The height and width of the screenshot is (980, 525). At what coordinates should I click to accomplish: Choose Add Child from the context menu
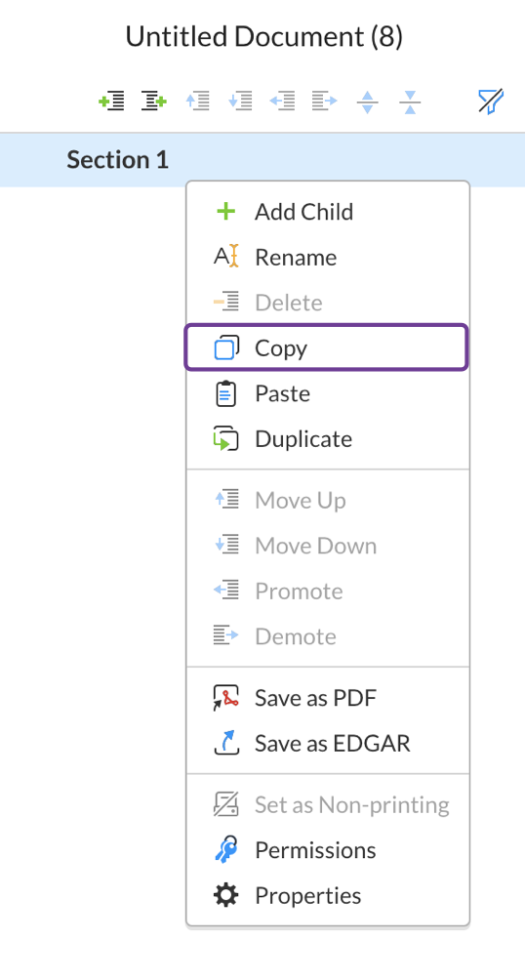point(328,212)
